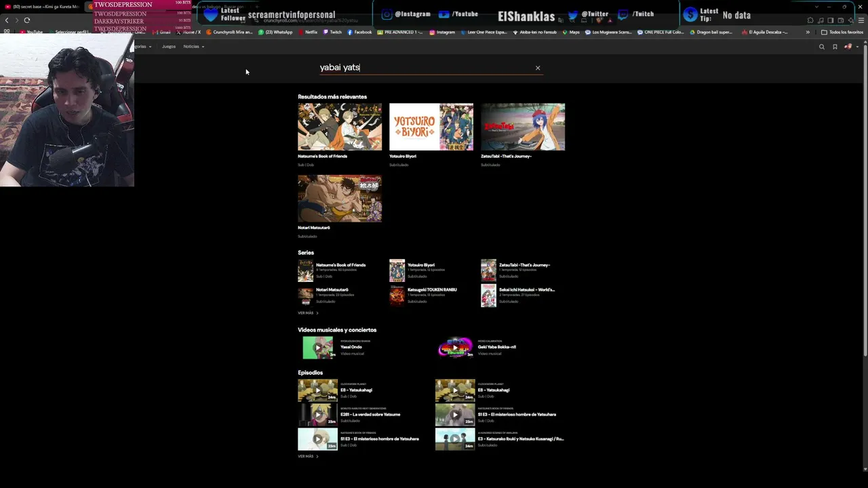Open the Los Mugiwara Scans bookmark
Image resolution: width=868 pixels, height=488 pixels.
pos(608,32)
